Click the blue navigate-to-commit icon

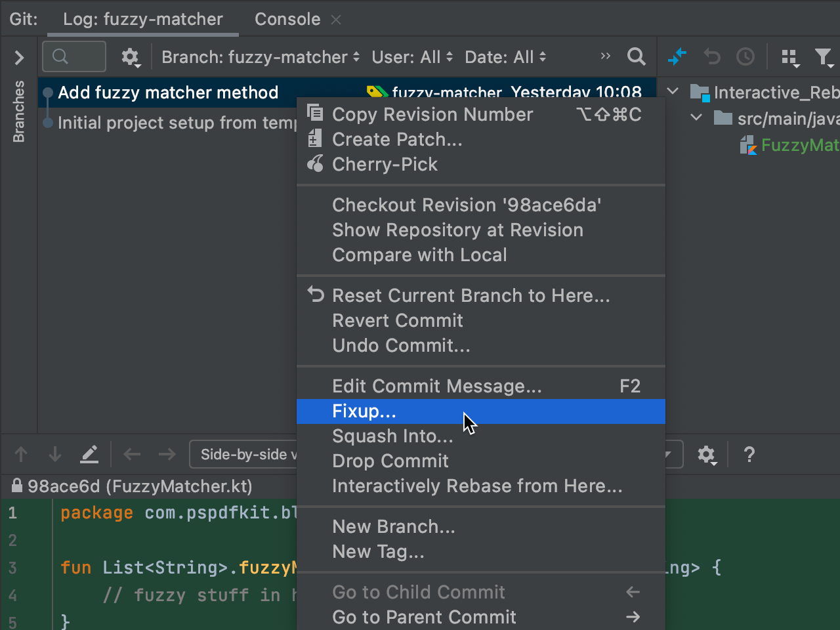[678, 57]
